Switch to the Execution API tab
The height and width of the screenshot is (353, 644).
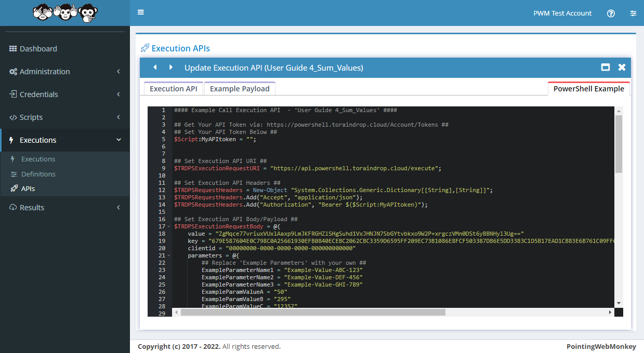tap(173, 89)
